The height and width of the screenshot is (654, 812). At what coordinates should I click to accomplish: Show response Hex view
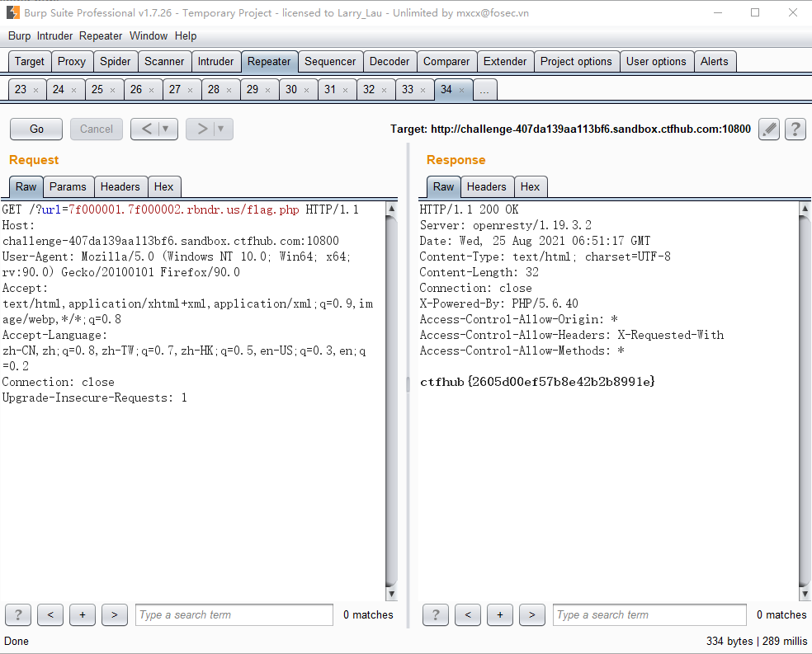pyautogui.click(x=530, y=186)
